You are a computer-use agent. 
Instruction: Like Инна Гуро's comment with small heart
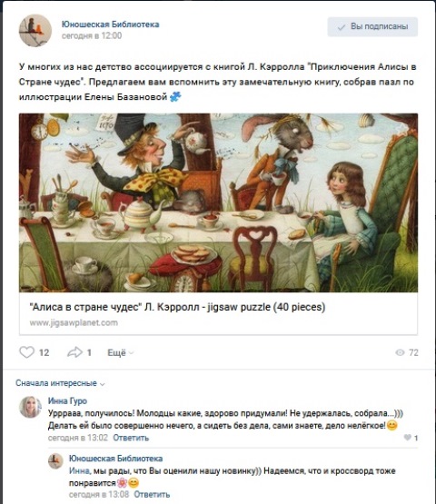[407, 438]
